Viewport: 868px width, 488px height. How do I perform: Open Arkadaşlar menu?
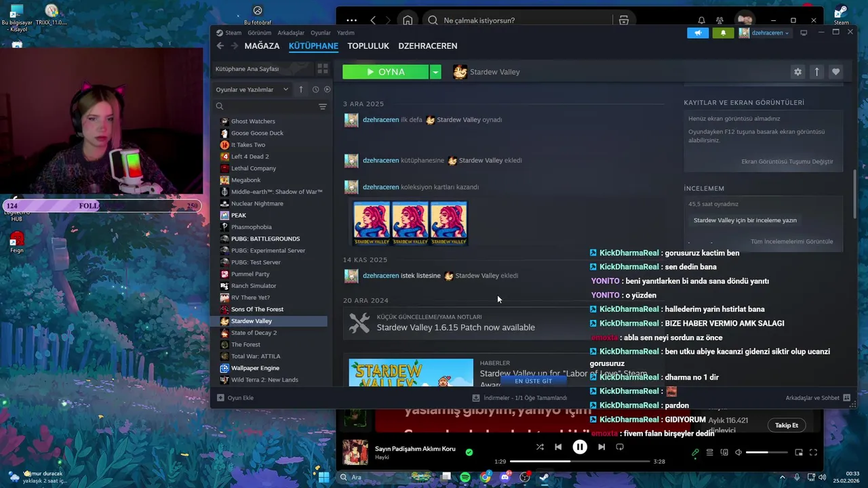pos(291,33)
